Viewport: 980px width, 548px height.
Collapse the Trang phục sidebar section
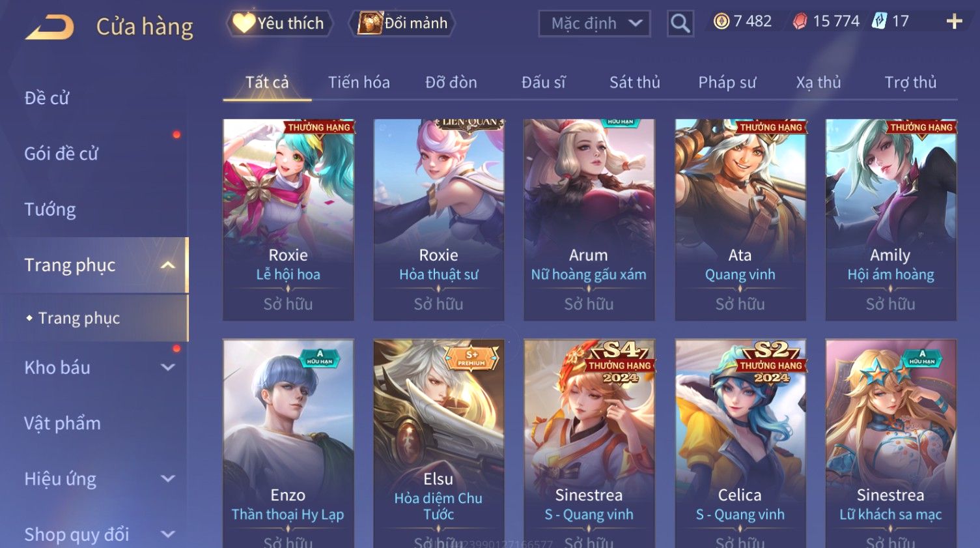point(167,265)
